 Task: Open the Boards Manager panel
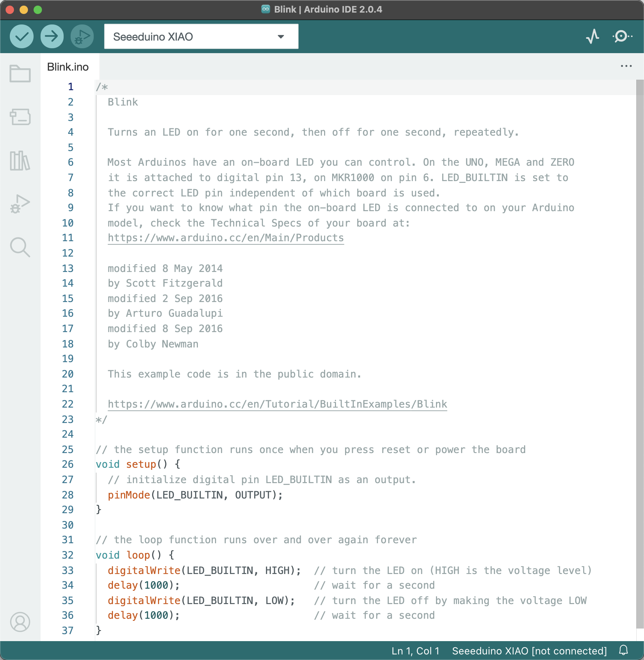pos(20,117)
